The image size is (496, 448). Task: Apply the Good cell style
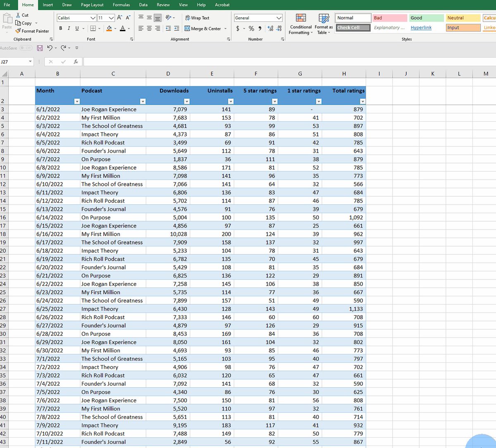pos(427,18)
